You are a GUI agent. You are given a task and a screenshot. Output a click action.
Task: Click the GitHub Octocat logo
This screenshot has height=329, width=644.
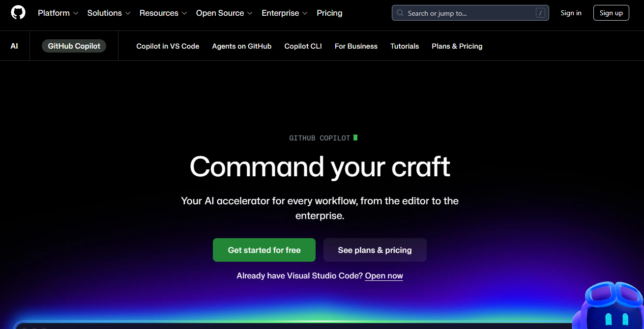[18, 13]
